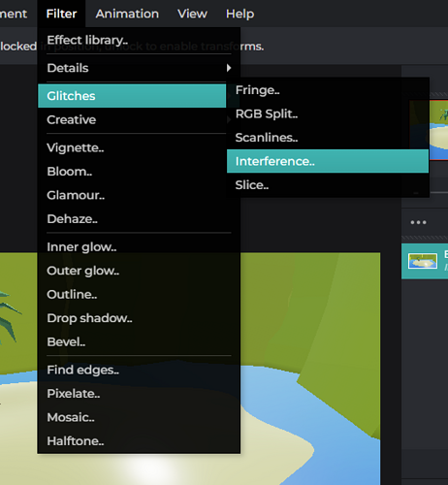Image resolution: width=448 pixels, height=485 pixels.
Task: Expand the Details submenu
Action: pyautogui.click(x=139, y=68)
